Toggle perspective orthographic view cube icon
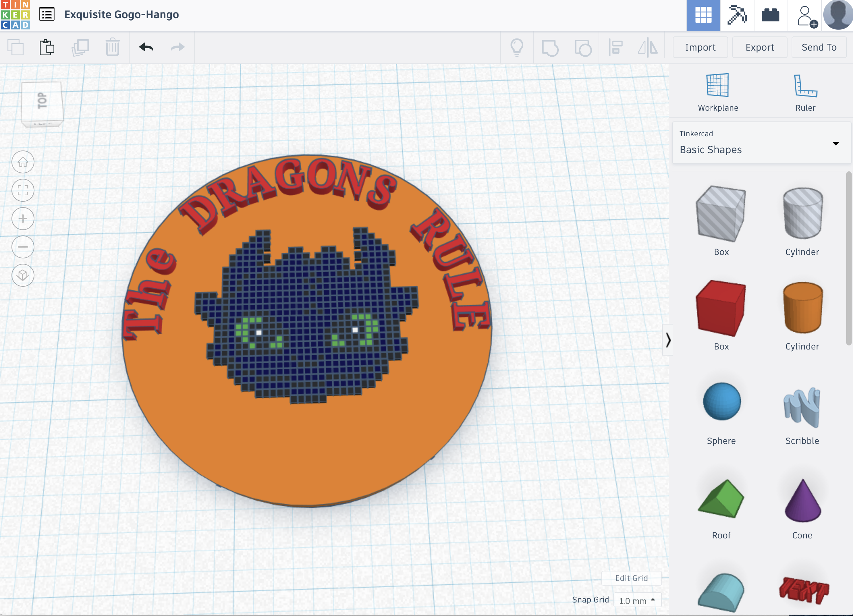Screen dimensions: 853x616 coord(23,275)
